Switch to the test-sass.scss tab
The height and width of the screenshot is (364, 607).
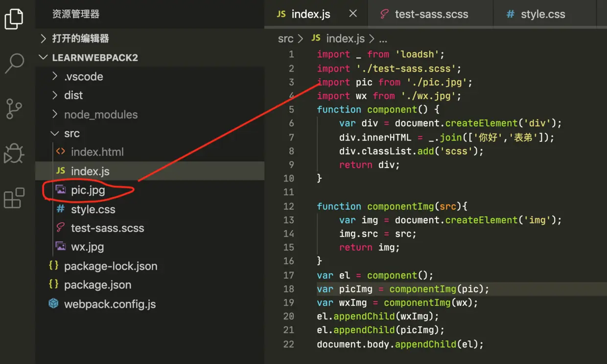[430, 14]
